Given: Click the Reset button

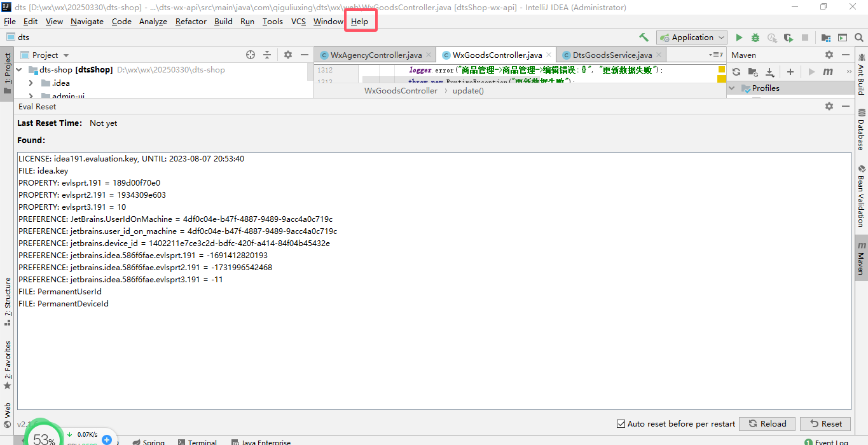Looking at the screenshot, I should 825,424.
